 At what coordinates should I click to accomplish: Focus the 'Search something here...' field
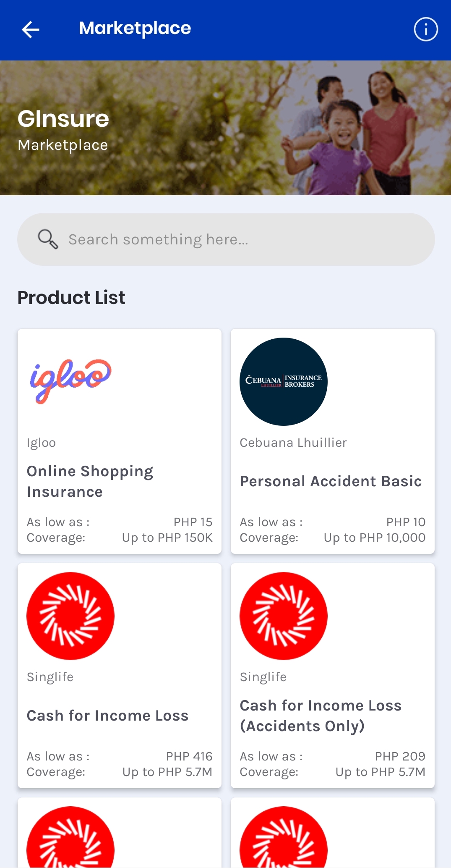point(235,239)
